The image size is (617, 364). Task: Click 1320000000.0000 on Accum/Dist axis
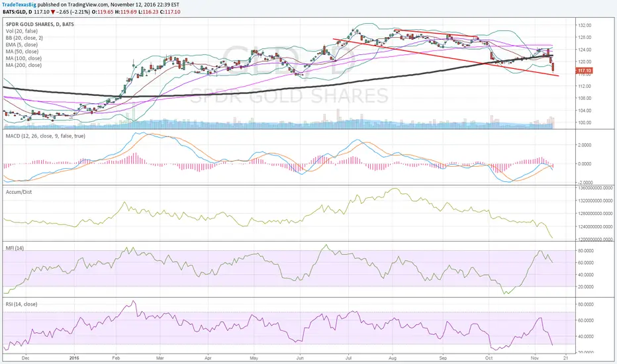point(595,201)
